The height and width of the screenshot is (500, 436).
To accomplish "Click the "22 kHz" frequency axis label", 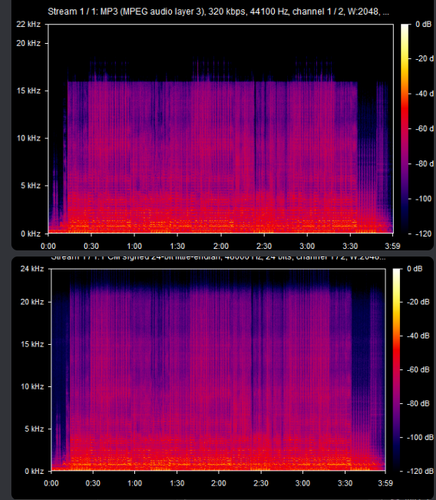I will click(x=28, y=24).
